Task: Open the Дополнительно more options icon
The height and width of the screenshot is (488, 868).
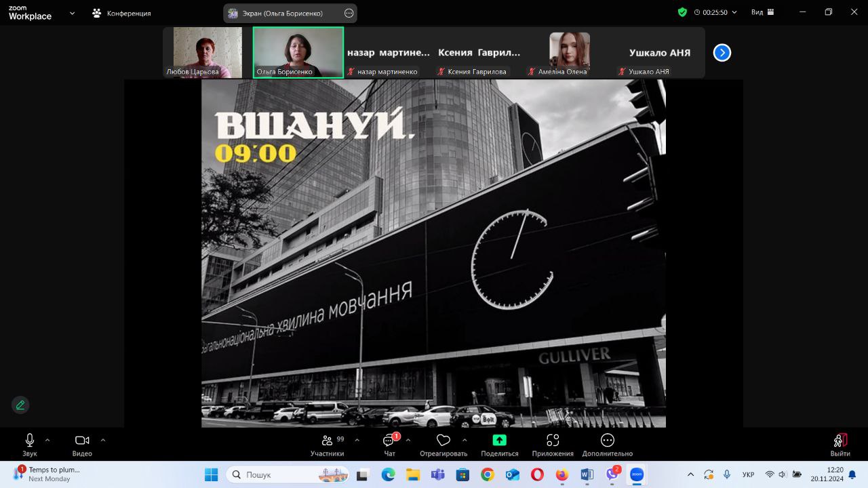Action: point(607,441)
